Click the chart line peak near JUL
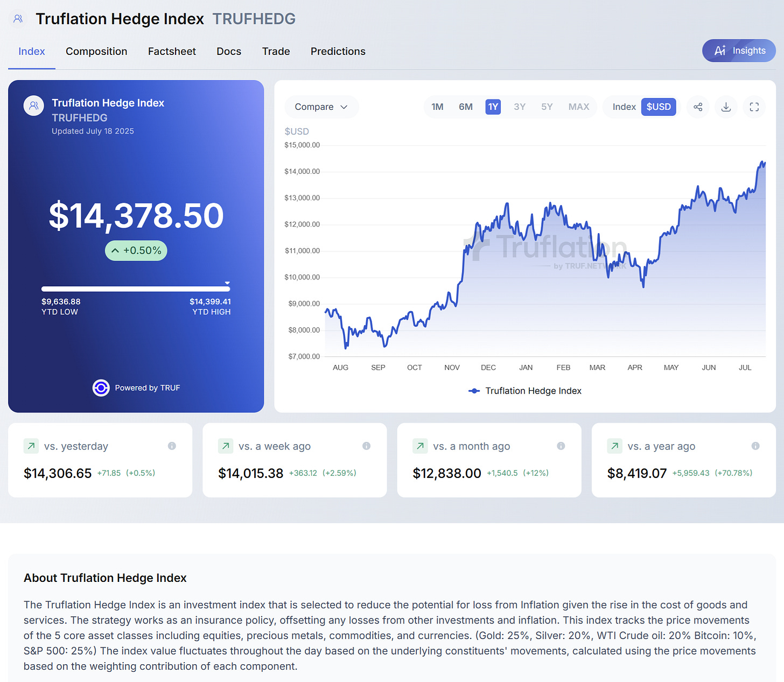 (762, 162)
